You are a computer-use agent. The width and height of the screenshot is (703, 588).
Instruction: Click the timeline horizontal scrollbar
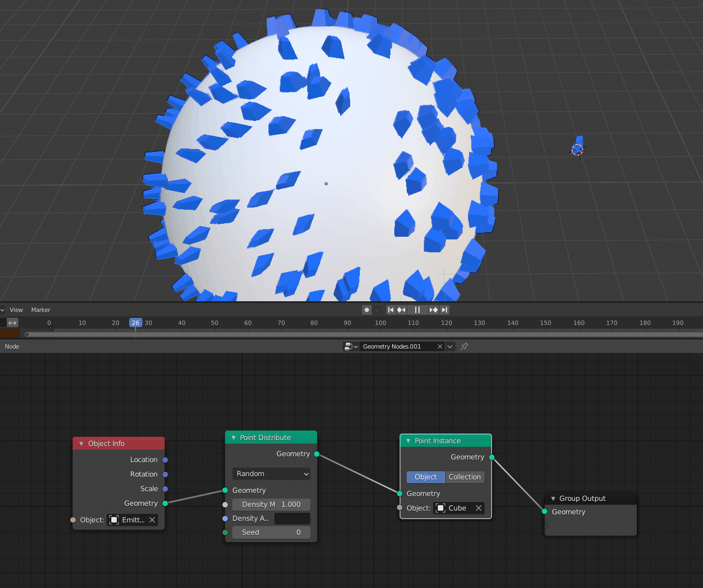coord(363,334)
